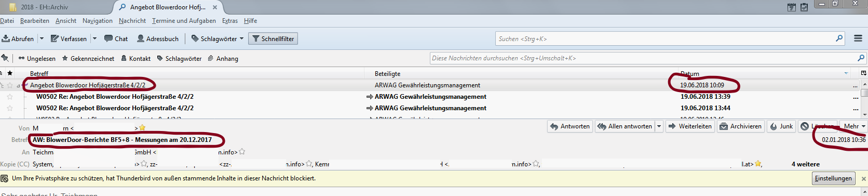This screenshot has height=196, width=868.
Task: Click in the Diese Nachrichten durchsuchen field
Action: pos(644,58)
